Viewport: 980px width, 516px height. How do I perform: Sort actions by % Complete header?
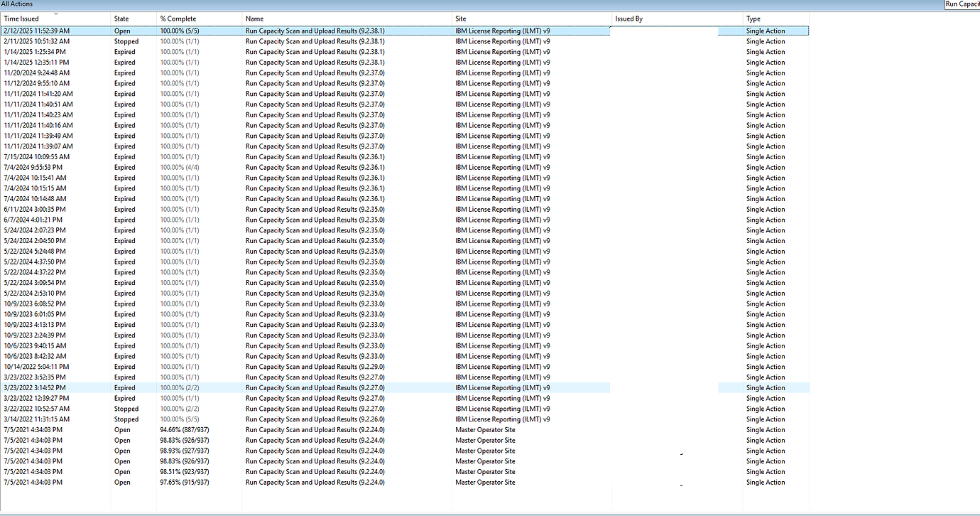[178, 18]
